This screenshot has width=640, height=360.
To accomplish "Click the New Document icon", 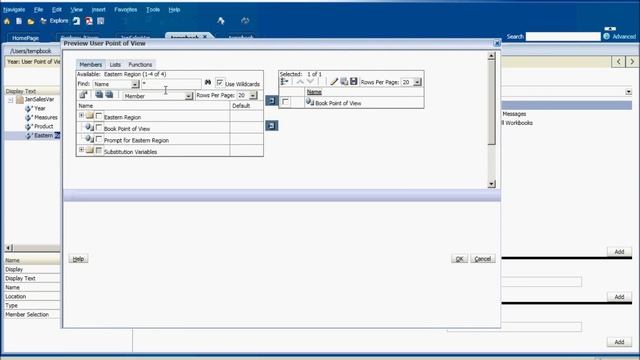I will [x=19, y=21].
